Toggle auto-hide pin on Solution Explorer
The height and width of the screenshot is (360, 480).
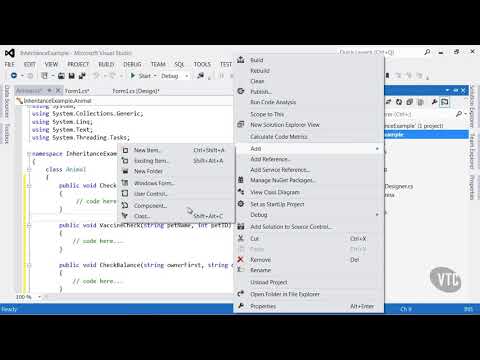click(456, 90)
